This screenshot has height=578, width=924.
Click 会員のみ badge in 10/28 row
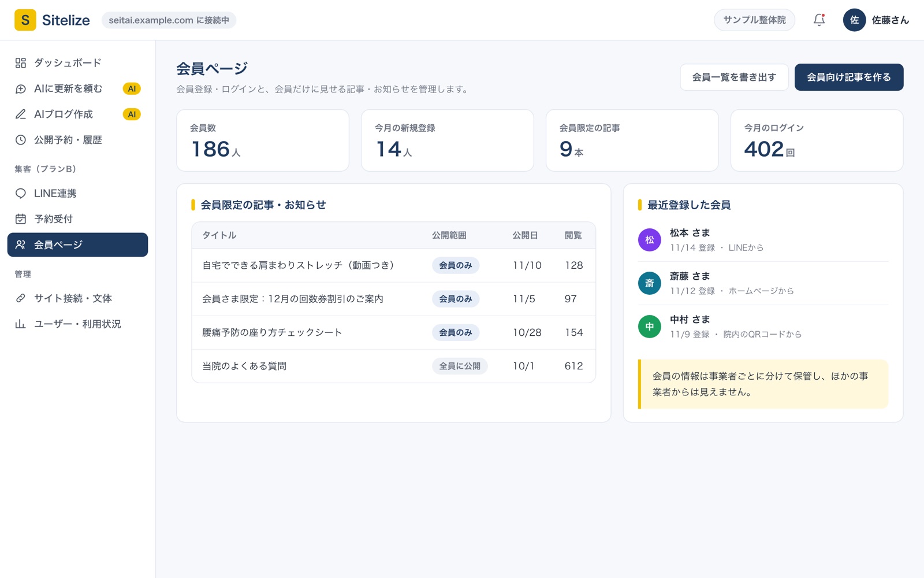click(456, 332)
